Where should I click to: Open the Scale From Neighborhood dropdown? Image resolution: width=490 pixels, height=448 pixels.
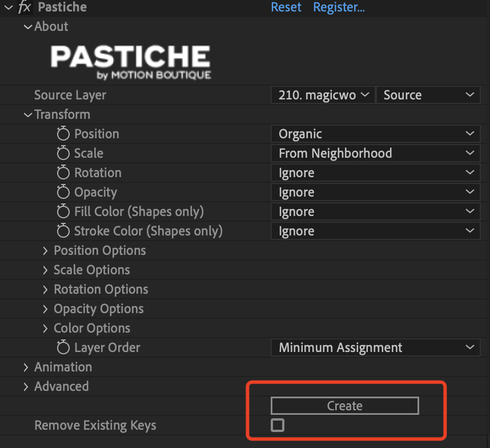[x=375, y=154]
